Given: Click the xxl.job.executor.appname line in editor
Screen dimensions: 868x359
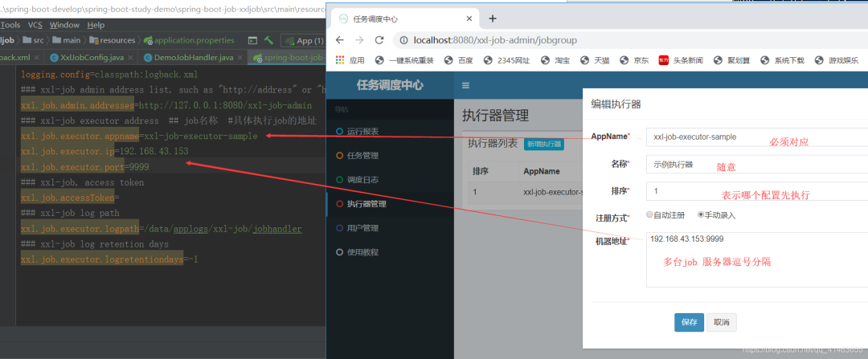Looking at the screenshot, I should pos(139,136).
